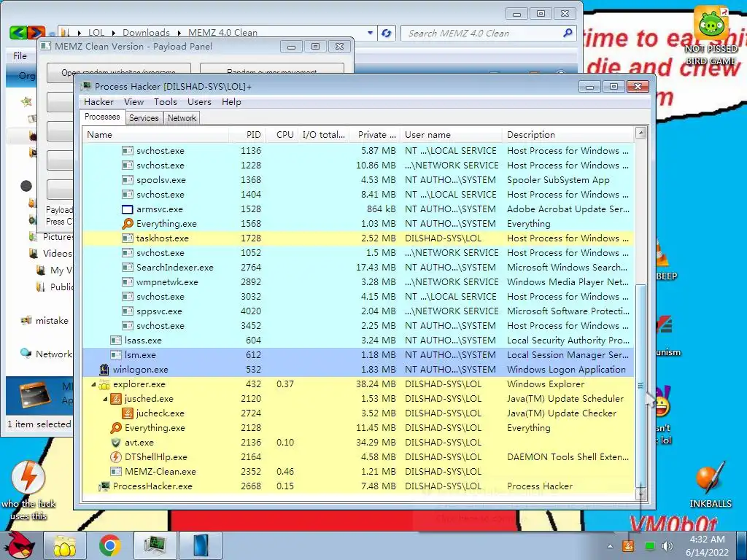Select the taskhost.exe process row
747x560 pixels.
click(x=358, y=238)
